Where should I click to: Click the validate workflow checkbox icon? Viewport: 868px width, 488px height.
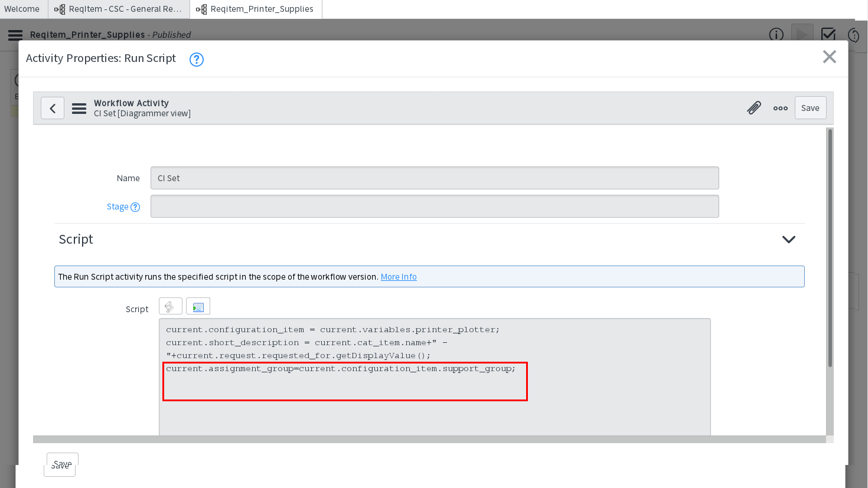point(828,34)
